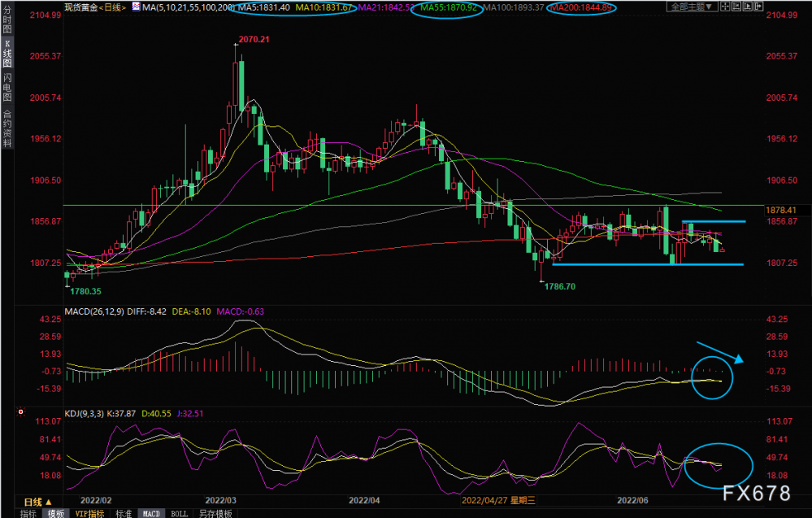Click the fit-width range icon

(x=736, y=7)
